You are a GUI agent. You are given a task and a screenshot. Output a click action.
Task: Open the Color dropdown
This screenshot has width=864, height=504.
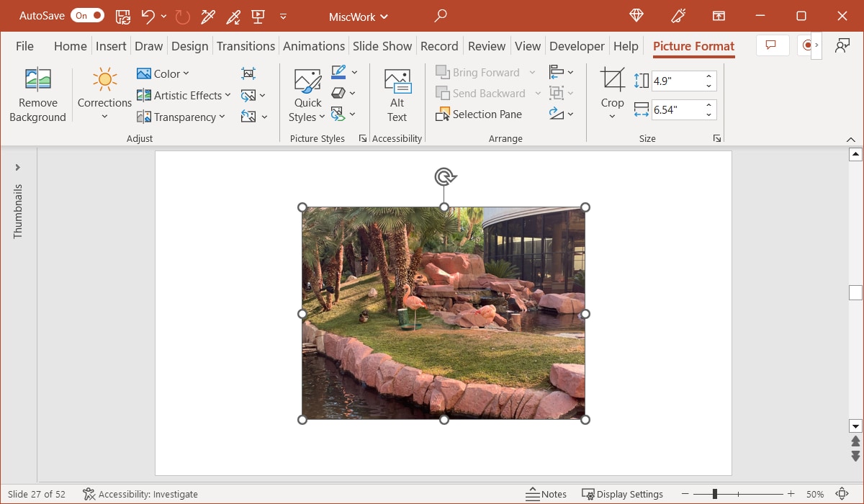tap(163, 73)
